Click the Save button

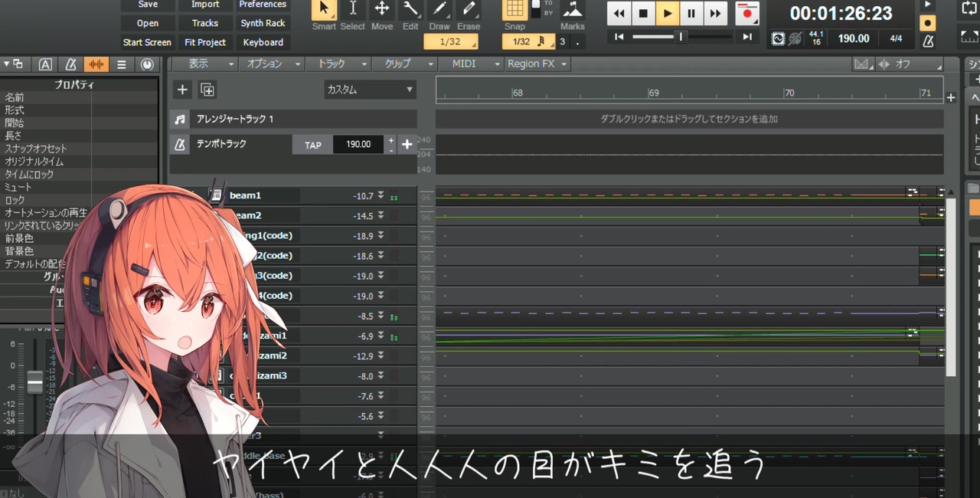click(148, 5)
